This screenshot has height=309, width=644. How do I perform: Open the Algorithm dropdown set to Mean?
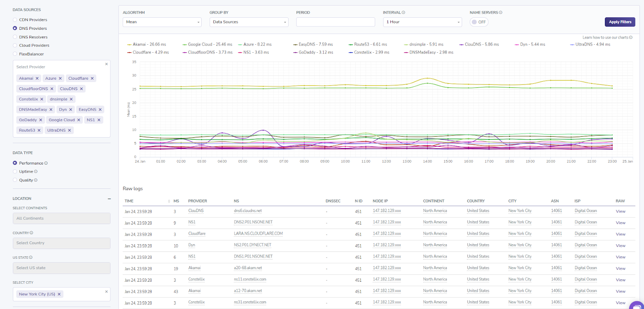(162, 22)
